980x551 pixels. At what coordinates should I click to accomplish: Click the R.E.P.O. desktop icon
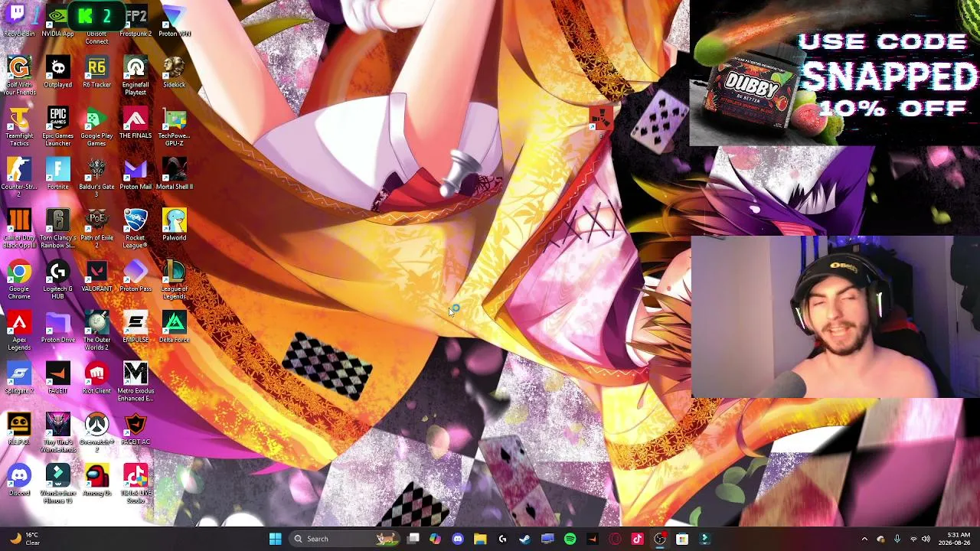(x=19, y=429)
